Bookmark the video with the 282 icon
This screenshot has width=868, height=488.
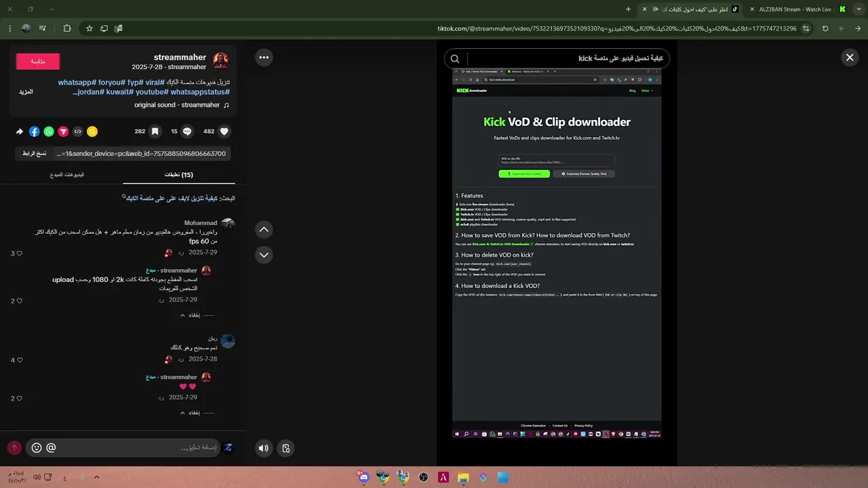coord(155,131)
